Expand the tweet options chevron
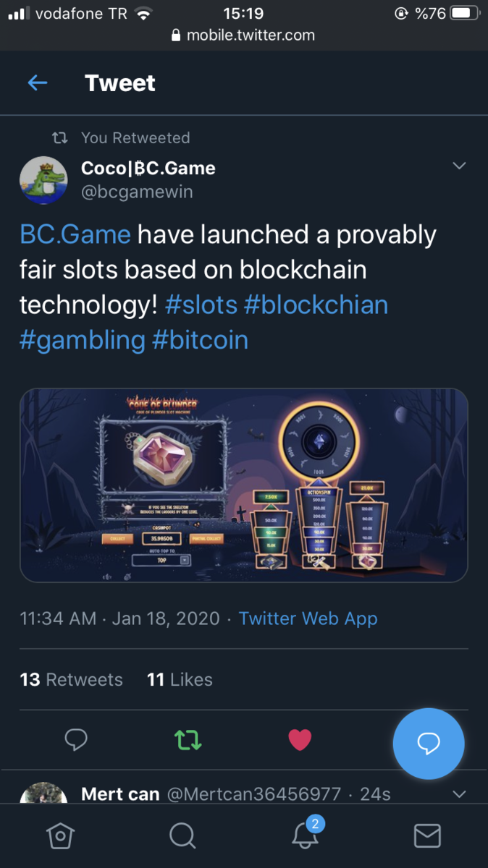The image size is (488, 868). tap(459, 166)
